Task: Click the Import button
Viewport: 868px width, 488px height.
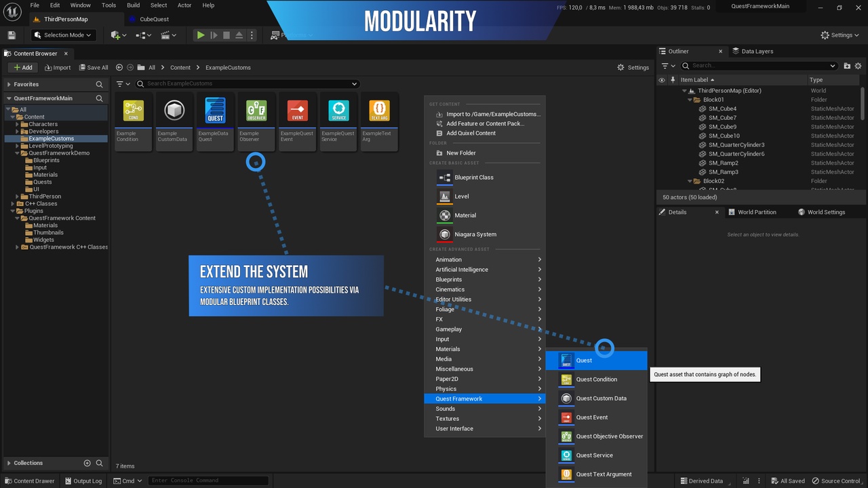Action: 58,67
